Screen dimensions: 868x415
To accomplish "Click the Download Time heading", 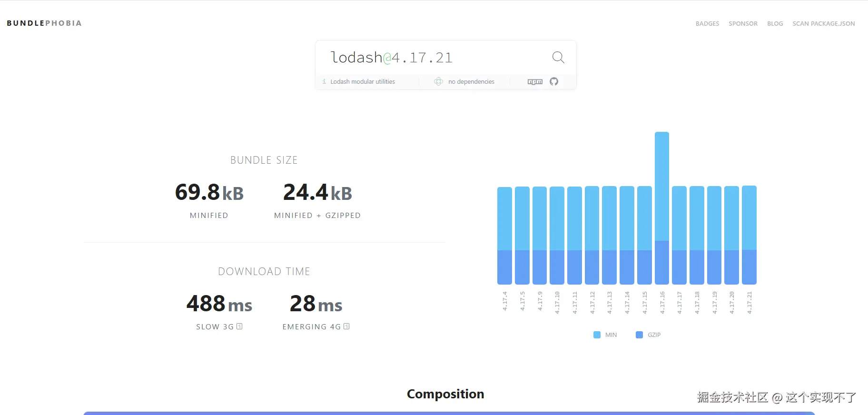I will (264, 271).
